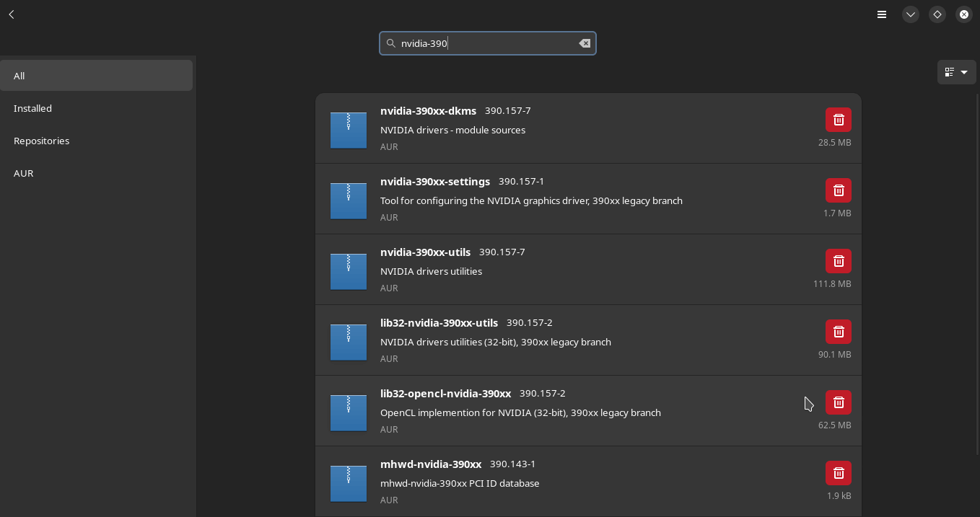Click version 390.157-1 label
Viewport: 980px width, 517px height.
521,182
